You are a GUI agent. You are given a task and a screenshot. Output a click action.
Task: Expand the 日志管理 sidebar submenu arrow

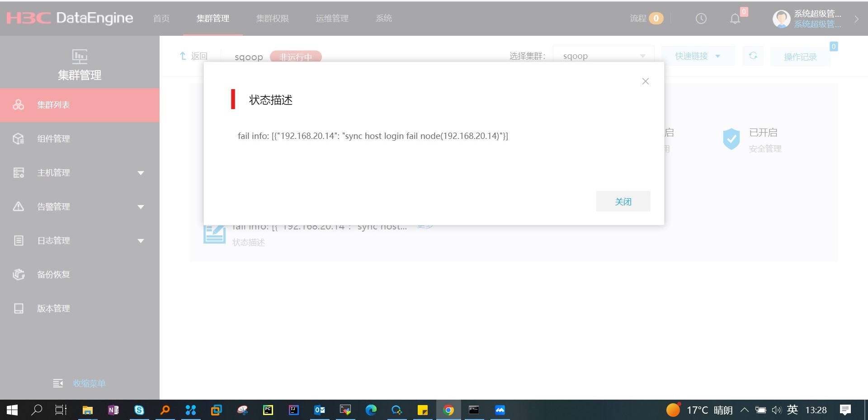141,241
